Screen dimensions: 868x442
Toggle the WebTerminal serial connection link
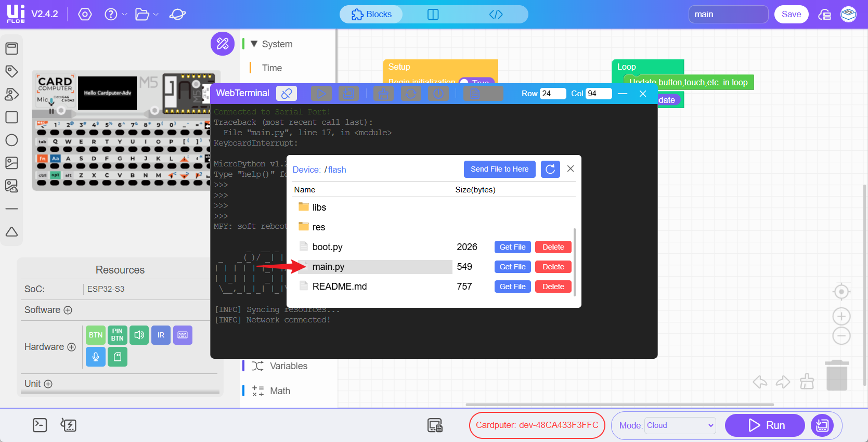(x=287, y=94)
